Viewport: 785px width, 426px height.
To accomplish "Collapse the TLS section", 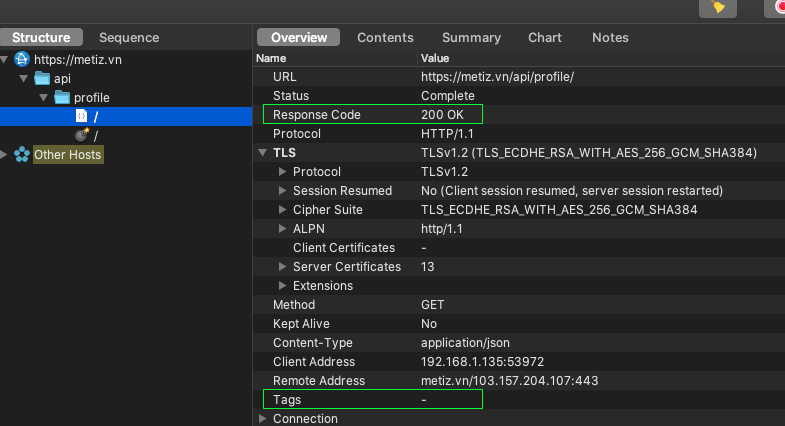I will [x=262, y=153].
